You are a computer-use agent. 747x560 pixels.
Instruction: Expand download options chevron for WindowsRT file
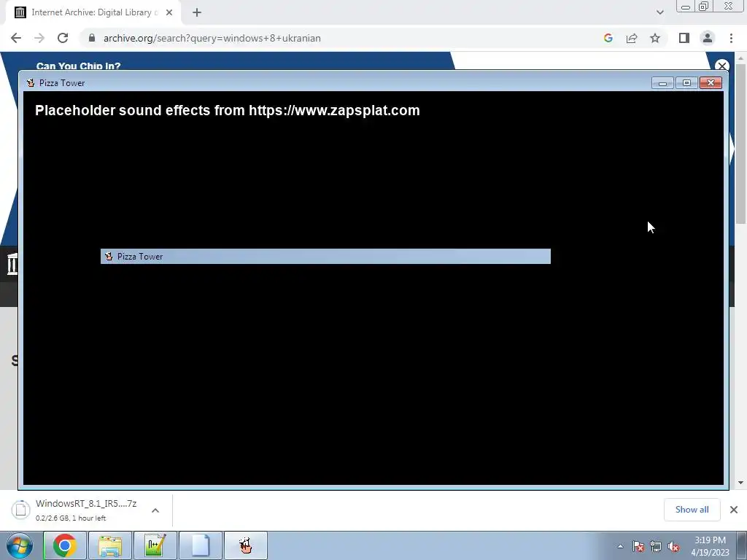(155, 510)
